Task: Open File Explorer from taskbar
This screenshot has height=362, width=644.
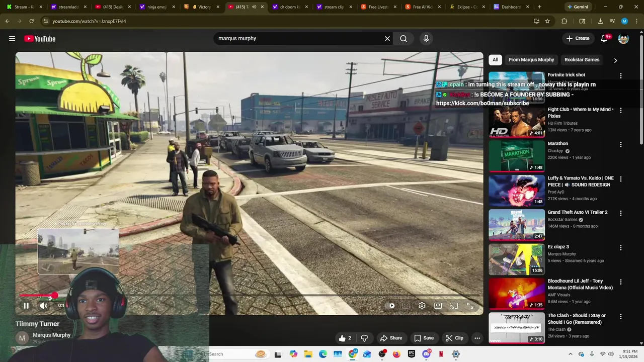Action: pos(308,354)
